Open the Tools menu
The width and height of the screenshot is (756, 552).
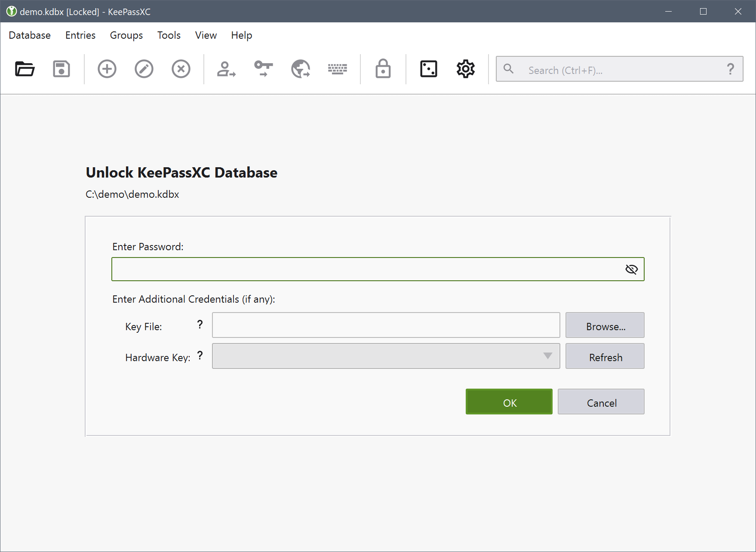pyautogui.click(x=169, y=35)
